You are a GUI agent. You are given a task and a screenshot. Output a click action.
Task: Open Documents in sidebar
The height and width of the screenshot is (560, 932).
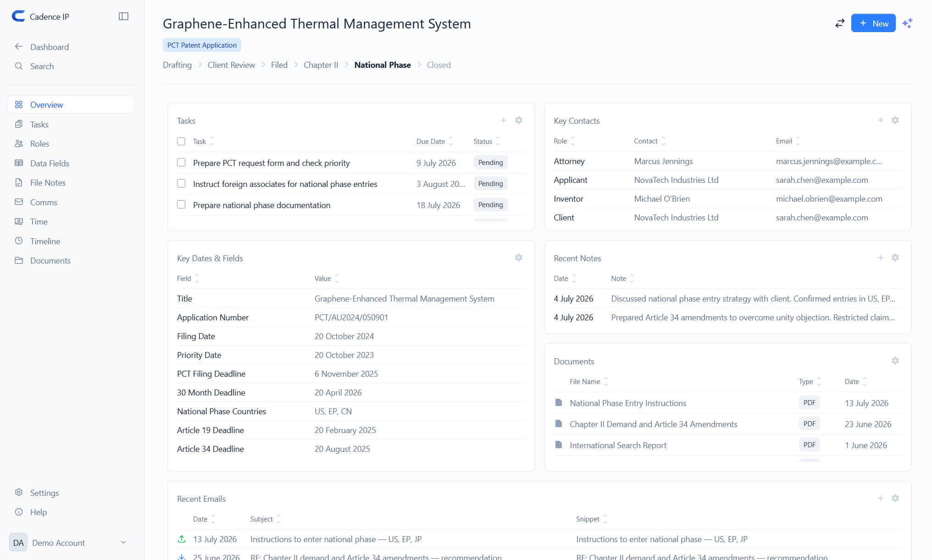[x=71, y=260]
